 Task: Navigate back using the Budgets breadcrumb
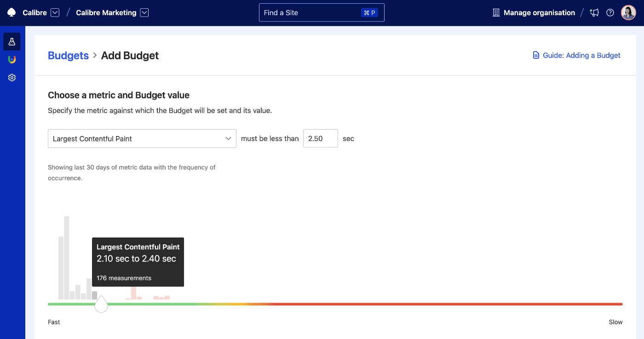tap(68, 55)
